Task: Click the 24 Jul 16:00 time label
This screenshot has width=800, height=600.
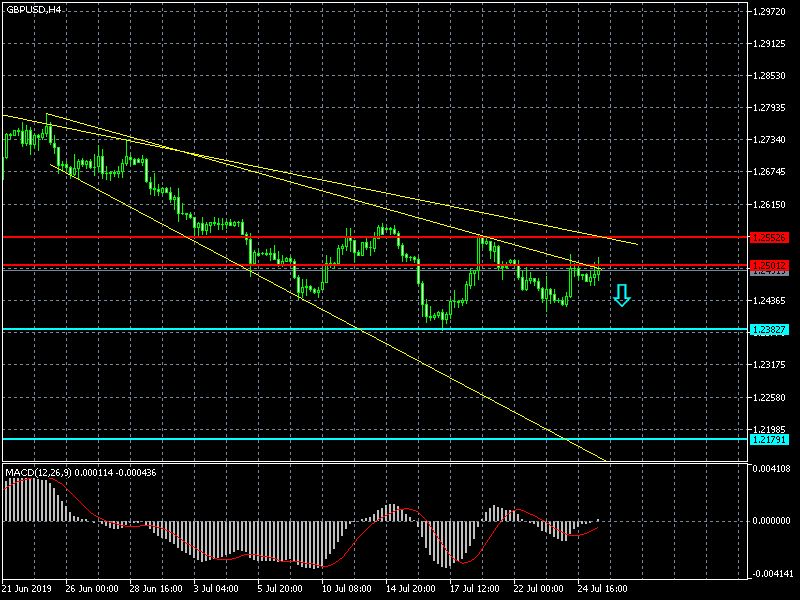Action: 603,588
